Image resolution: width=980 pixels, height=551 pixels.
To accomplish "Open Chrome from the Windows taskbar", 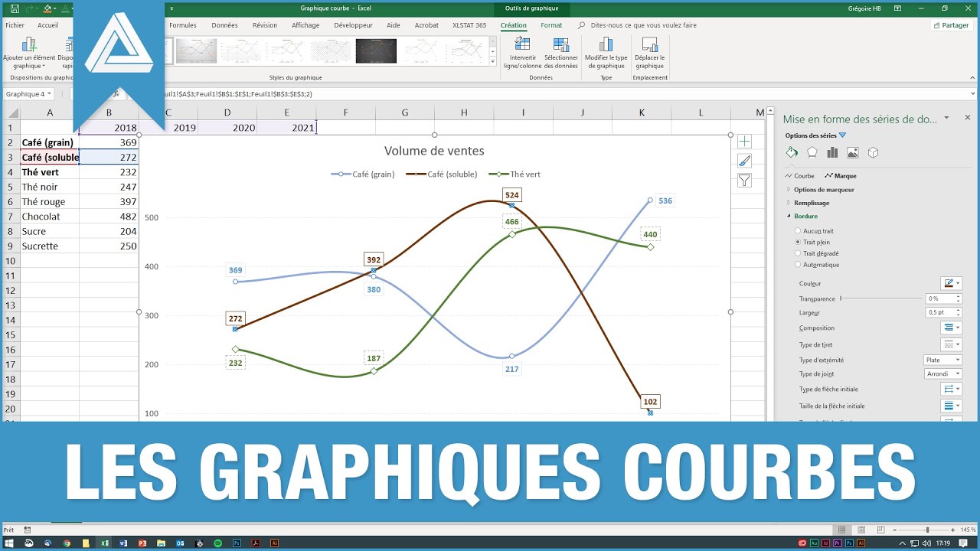I will [x=67, y=543].
